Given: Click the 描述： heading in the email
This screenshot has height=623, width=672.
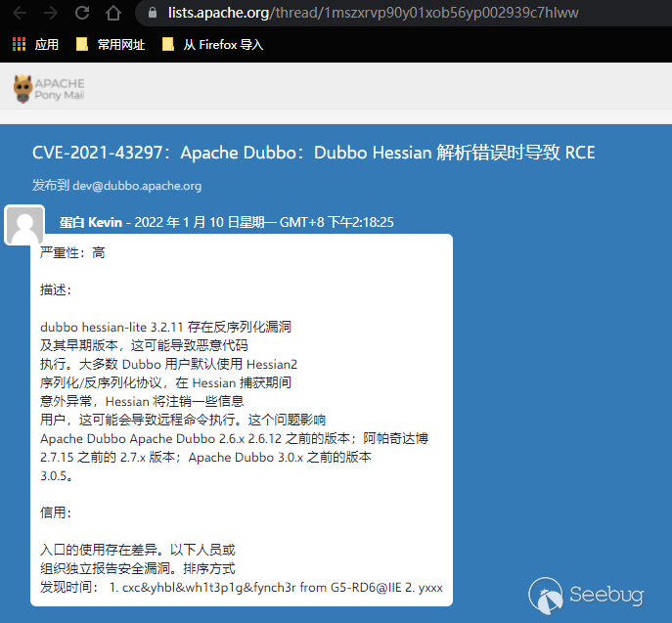Looking at the screenshot, I should tap(56, 290).
